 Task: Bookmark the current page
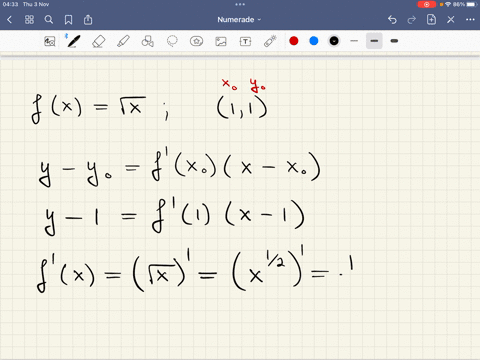click(68, 20)
